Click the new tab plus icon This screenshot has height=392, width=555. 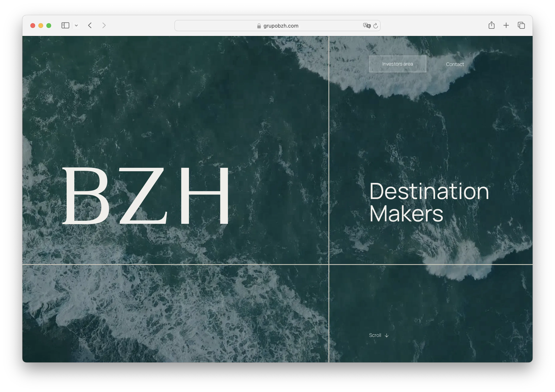pyautogui.click(x=506, y=25)
